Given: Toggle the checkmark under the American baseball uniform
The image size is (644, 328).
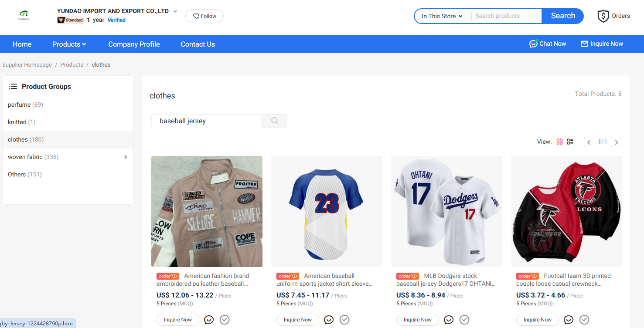Looking at the screenshot, I should (x=344, y=319).
